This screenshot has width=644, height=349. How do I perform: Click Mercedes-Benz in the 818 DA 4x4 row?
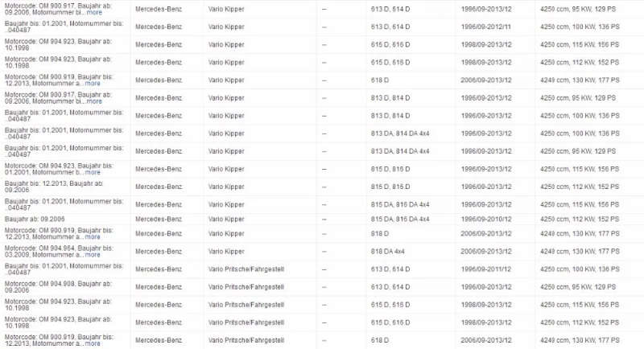tap(159, 252)
